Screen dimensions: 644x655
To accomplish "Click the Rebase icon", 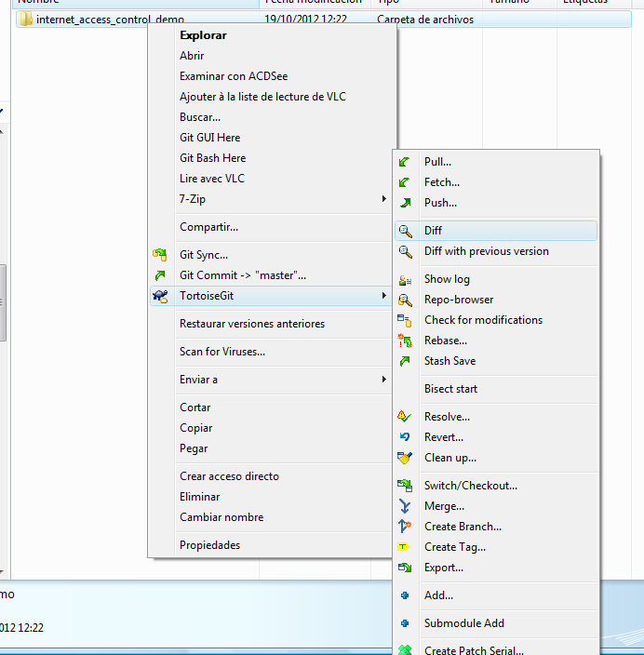I will pos(405,341).
